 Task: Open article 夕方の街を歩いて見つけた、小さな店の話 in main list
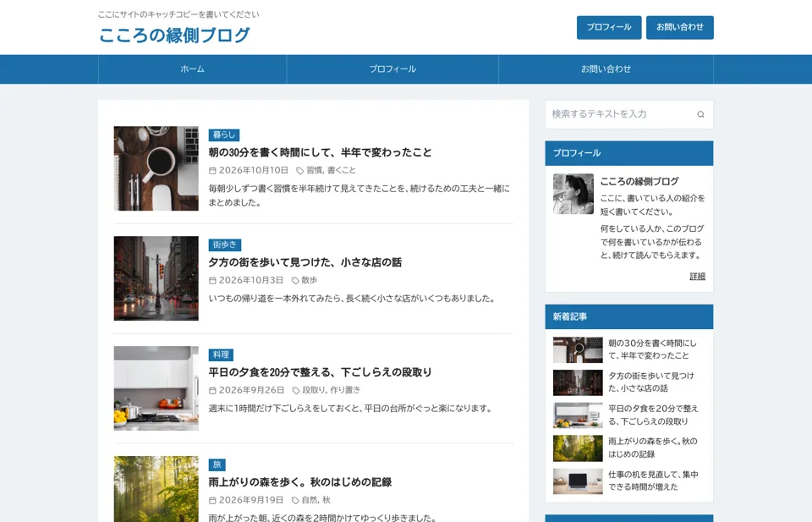(305, 262)
